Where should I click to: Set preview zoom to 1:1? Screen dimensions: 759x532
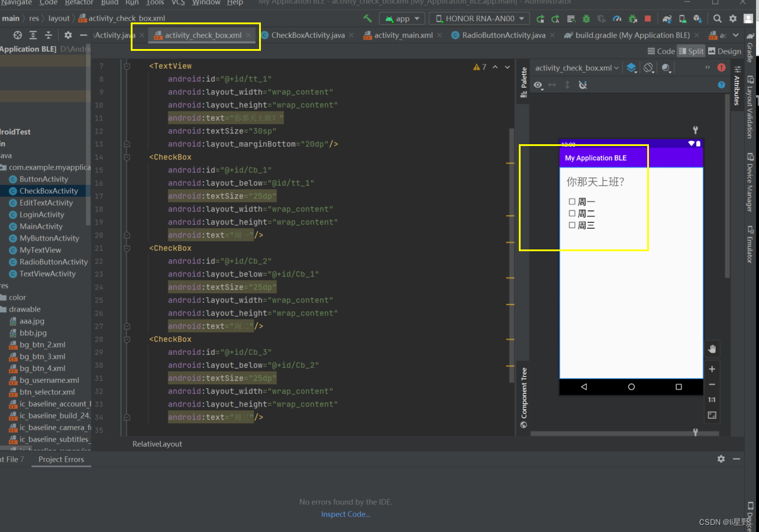click(712, 400)
